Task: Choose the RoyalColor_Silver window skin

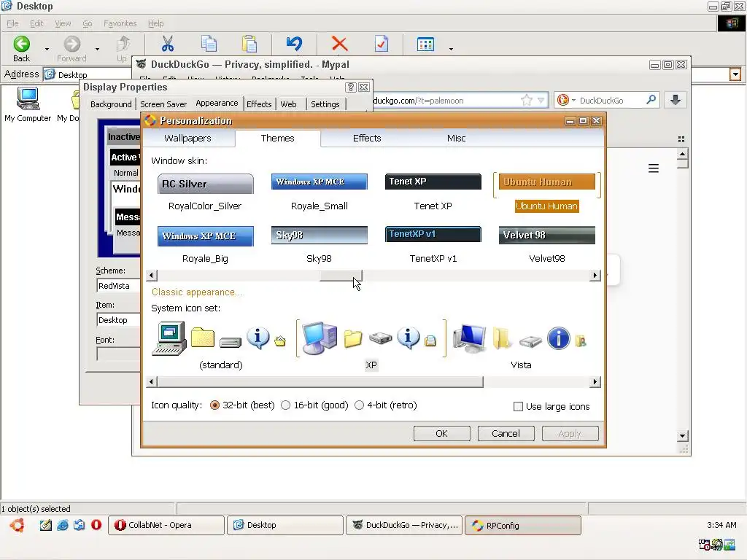Action: tap(205, 192)
